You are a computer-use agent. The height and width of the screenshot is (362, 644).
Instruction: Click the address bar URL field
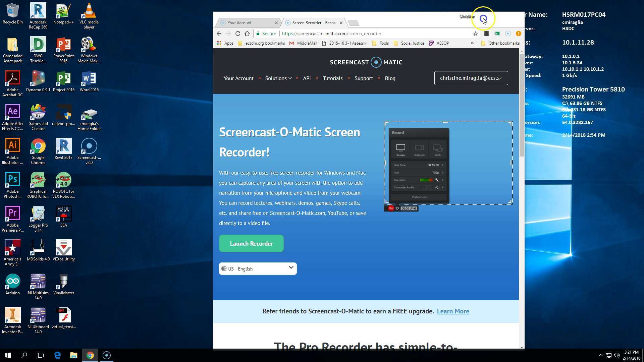369,34
